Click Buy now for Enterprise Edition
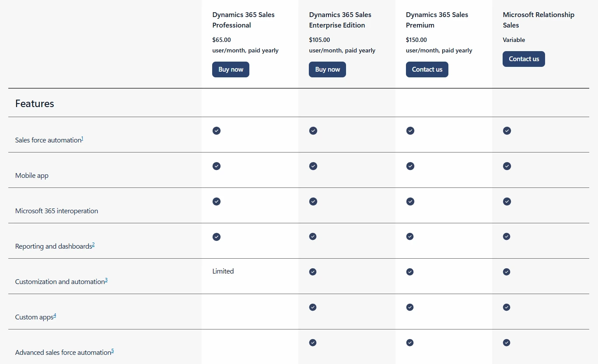The image size is (598, 364). (327, 69)
